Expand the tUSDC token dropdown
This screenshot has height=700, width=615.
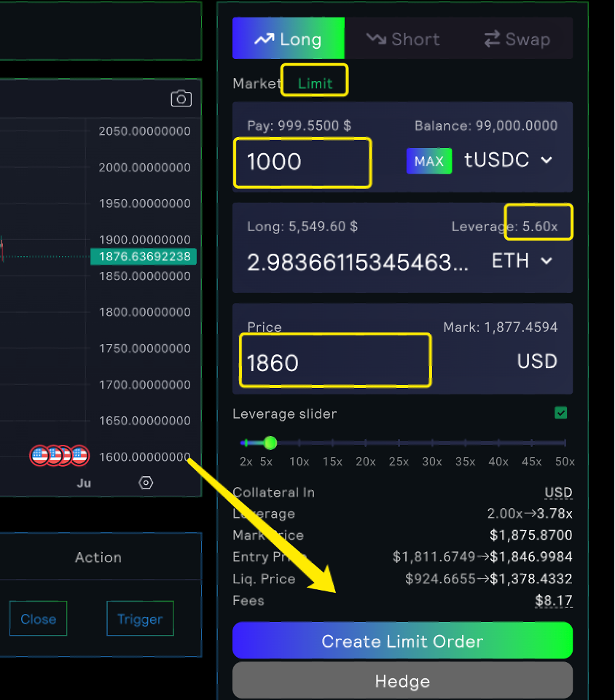(508, 160)
